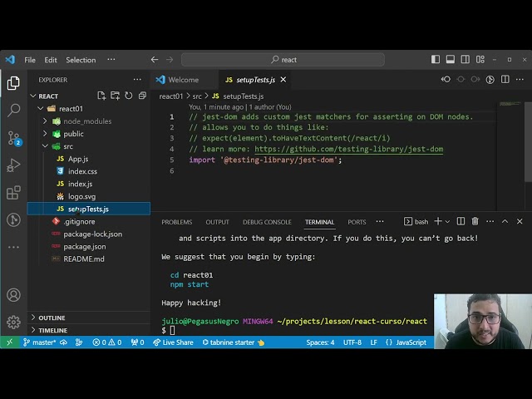
Task: Open the Manage gear icon
Action: pos(13,322)
